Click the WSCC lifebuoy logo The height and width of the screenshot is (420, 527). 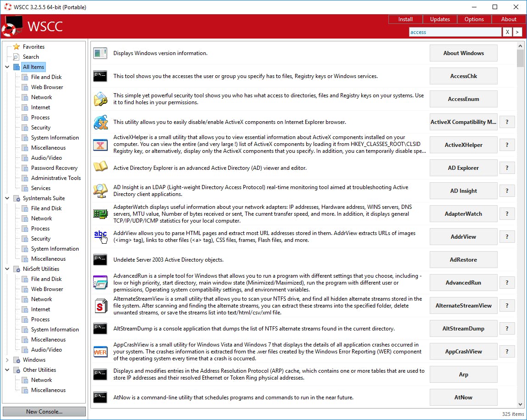click(x=12, y=26)
